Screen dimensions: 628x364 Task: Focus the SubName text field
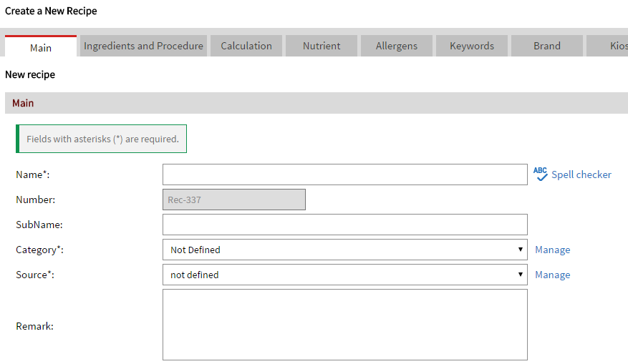pyautogui.click(x=344, y=225)
